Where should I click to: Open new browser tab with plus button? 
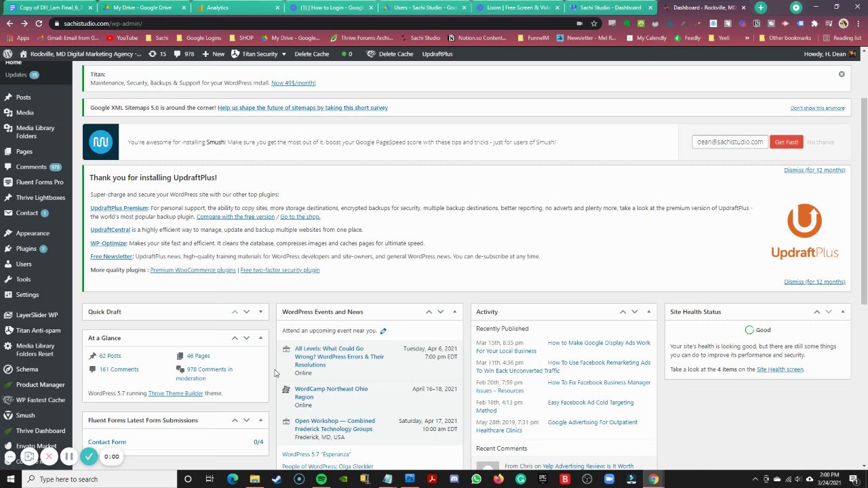click(760, 7)
